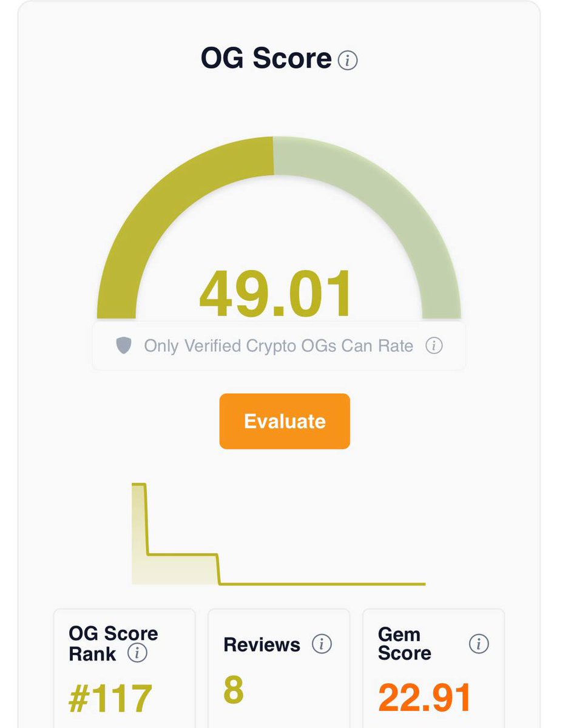Select the #117 rank value
The width and height of the screenshot is (571, 728).
pyautogui.click(x=110, y=698)
